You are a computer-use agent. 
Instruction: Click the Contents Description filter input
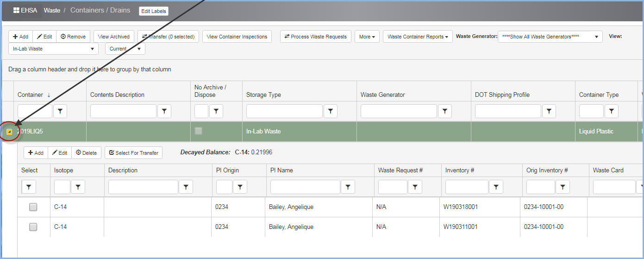click(x=123, y=111)
